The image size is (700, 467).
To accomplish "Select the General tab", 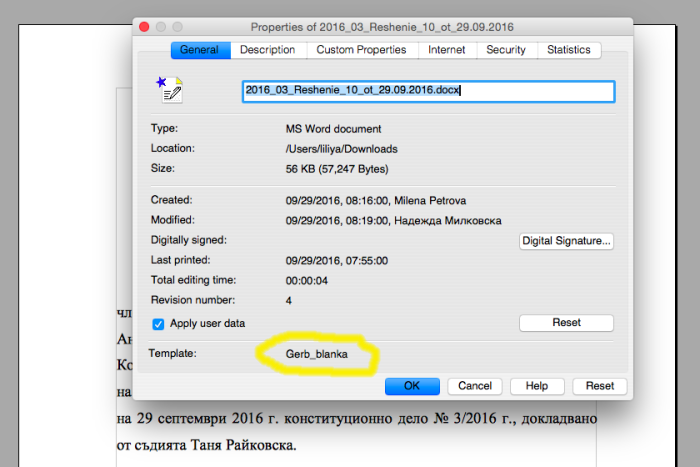I will [x=200, y=50].
